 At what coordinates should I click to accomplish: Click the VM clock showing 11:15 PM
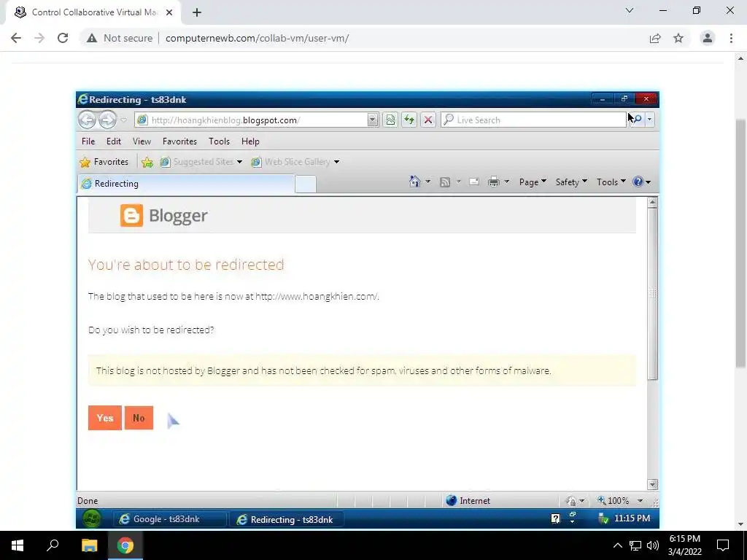632,518
